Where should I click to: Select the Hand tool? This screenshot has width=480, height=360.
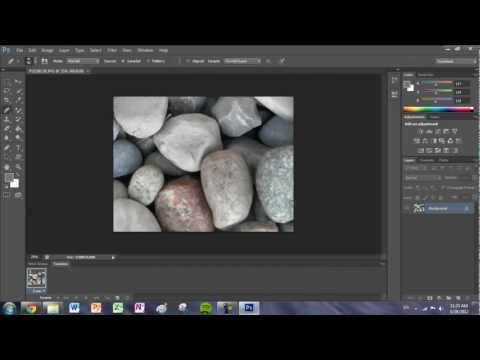[7, 167]
